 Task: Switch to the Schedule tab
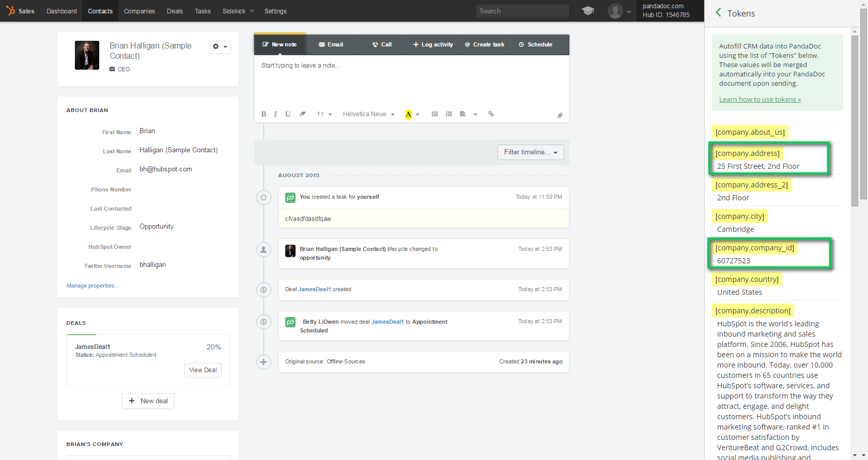[x=536, y=44]
